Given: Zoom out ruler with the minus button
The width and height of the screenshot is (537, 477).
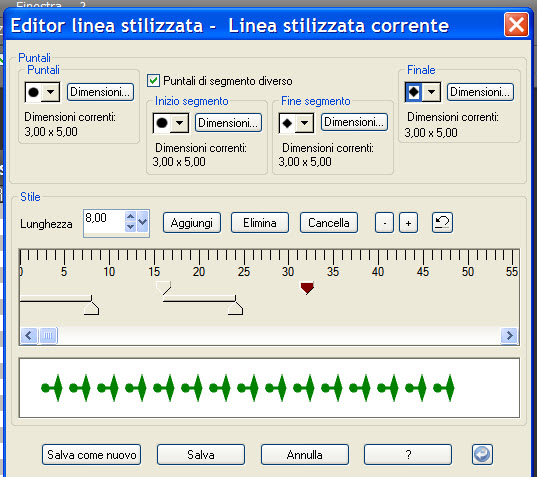Looking at the screenshot, I should [x=384, y=223].
